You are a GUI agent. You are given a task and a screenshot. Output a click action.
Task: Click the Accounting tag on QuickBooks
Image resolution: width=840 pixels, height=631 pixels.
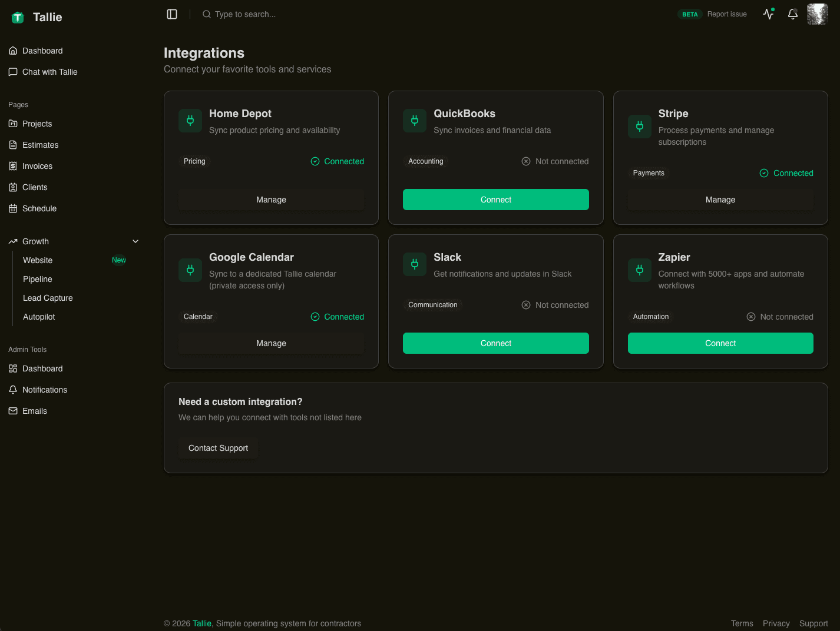426,161
